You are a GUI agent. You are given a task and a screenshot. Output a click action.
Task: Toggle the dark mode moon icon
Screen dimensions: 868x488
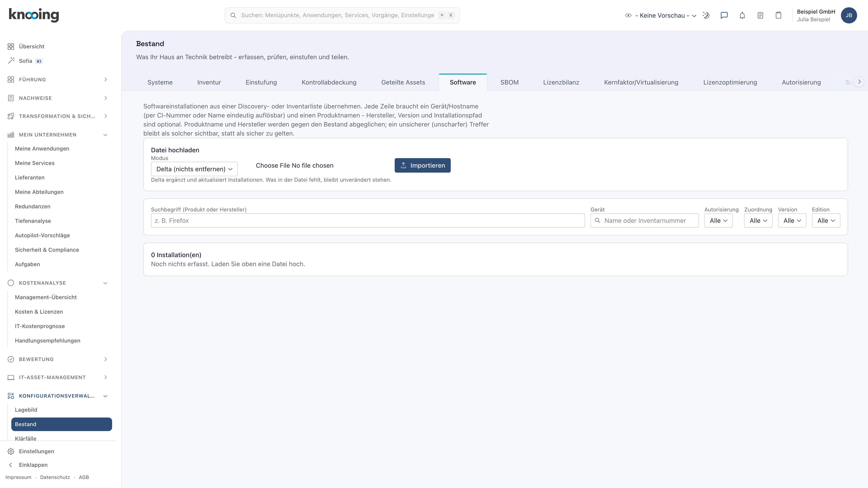pyautogui.click(x=706, y=15)
